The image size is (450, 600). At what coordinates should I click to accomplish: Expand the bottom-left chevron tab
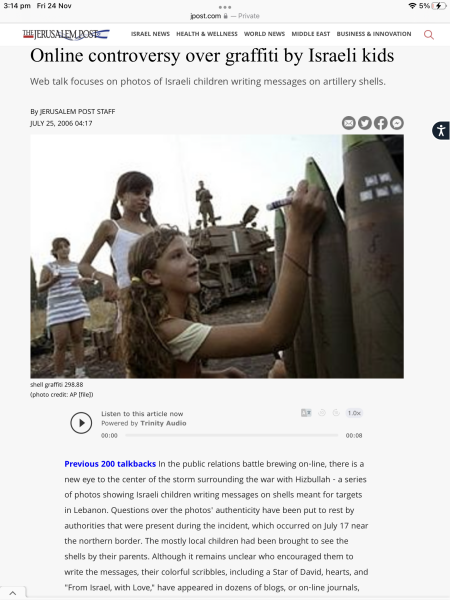point(13,593)
